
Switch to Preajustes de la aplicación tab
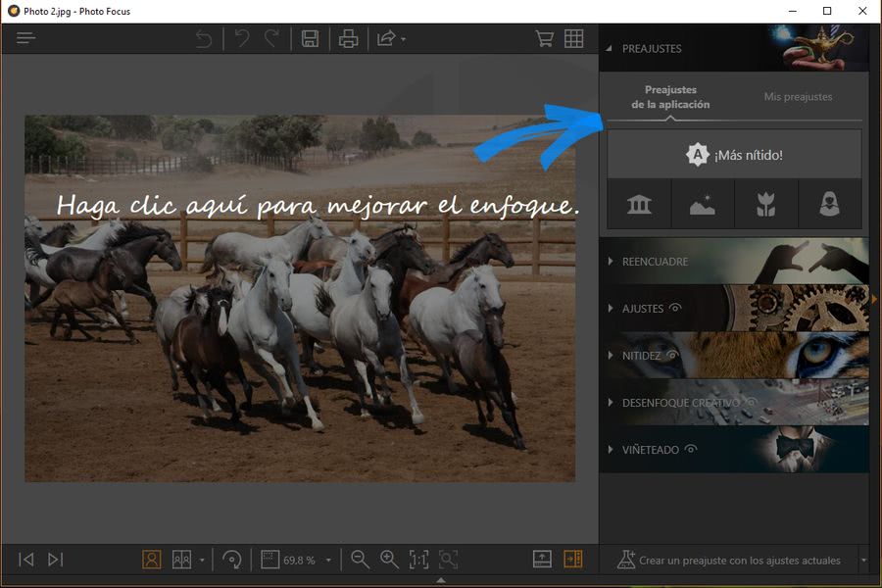point(670,97)
